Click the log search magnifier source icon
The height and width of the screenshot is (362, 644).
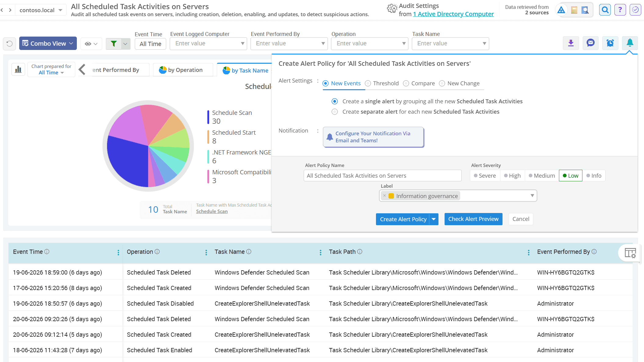585,10
